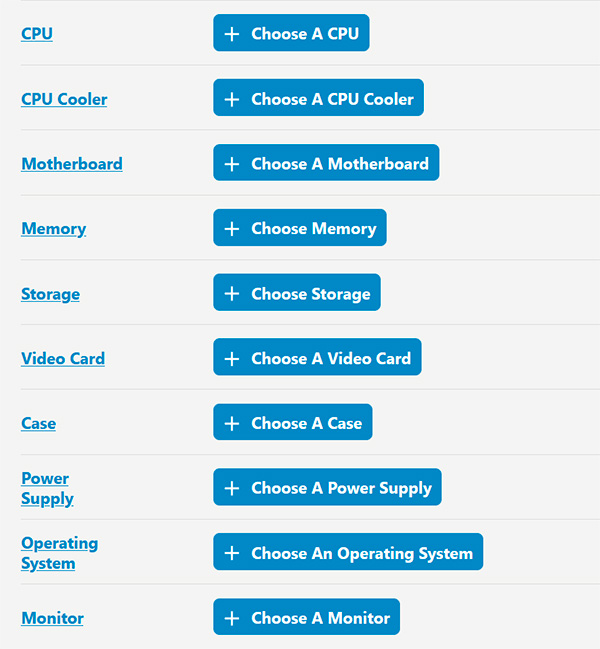Click the plus icon beside Choose Storage
600x649 pixels.
pos(232,294)
